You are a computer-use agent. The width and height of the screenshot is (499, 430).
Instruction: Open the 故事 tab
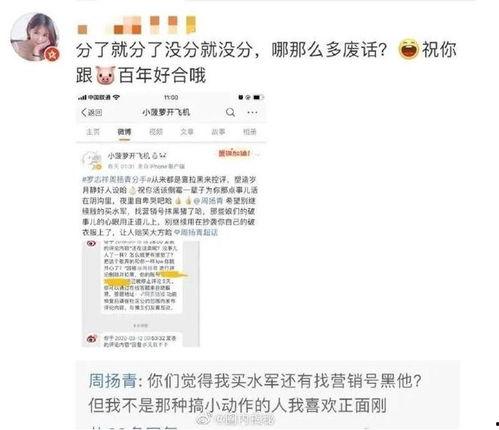tap(218, 132)
